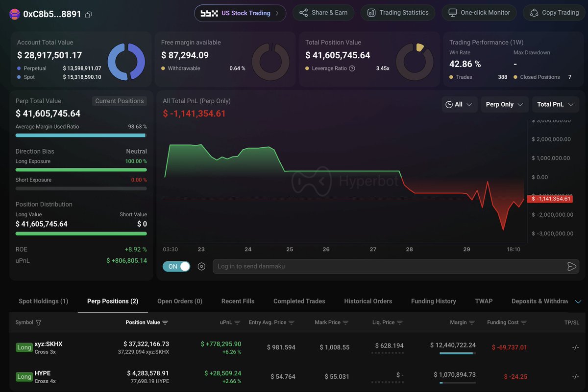
Task: Click the Leverage Ratio help icon
Action: click(x=352, y=69)
